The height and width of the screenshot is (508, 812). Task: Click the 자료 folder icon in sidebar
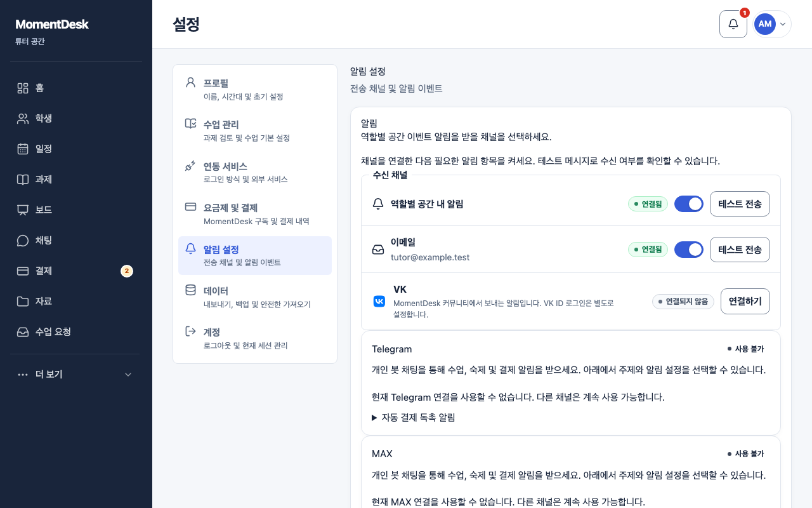point(23,302)
